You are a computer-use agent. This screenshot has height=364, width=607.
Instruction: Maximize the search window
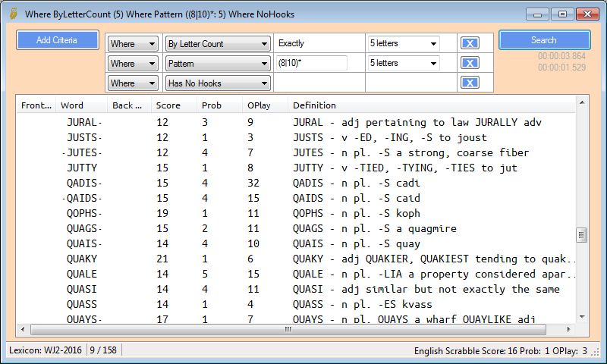pos(562,14)
